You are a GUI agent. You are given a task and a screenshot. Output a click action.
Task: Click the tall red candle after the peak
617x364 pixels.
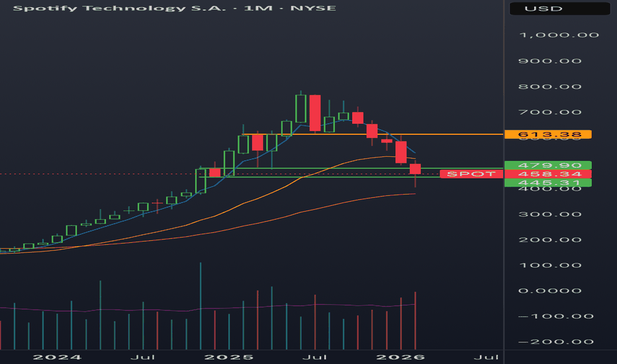[x=315, y=113]
